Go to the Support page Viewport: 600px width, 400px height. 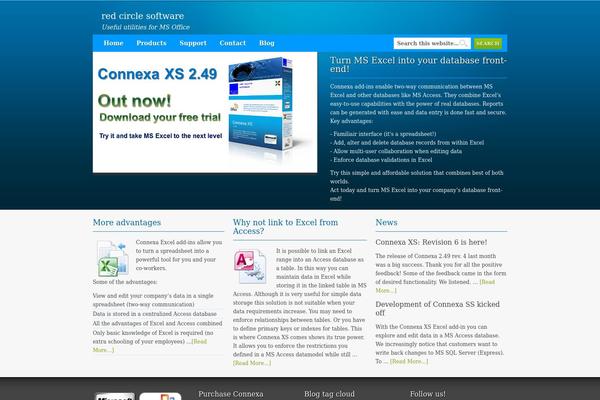[x=193, y=43]
